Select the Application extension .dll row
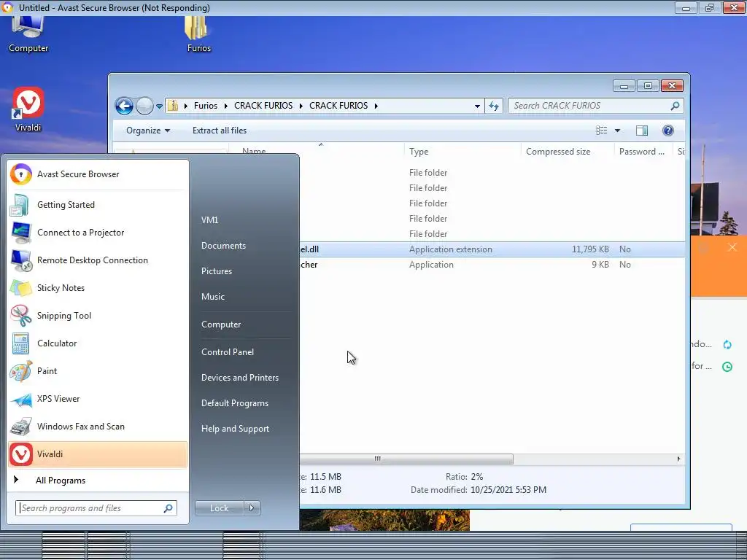 [x=492, y=249]
